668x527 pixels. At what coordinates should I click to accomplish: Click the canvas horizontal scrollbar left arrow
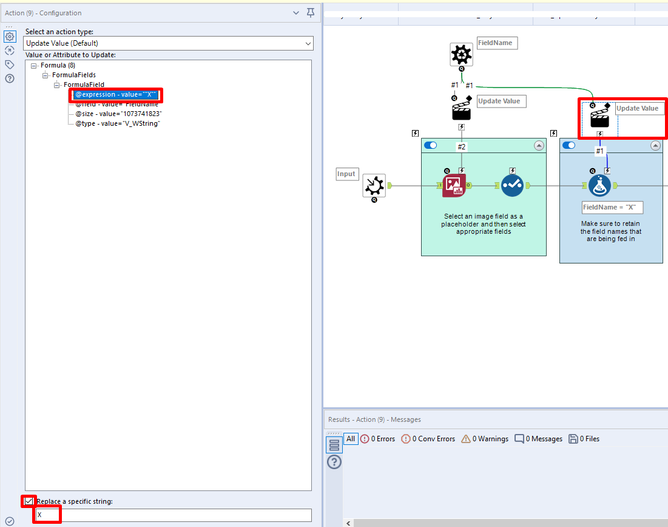(348, 523)
